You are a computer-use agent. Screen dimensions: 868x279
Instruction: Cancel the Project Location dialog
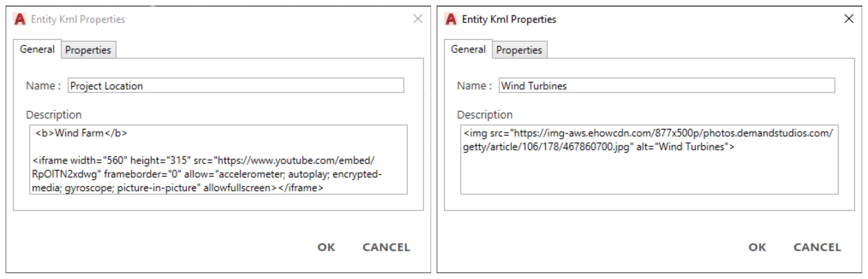coord(386,247)
